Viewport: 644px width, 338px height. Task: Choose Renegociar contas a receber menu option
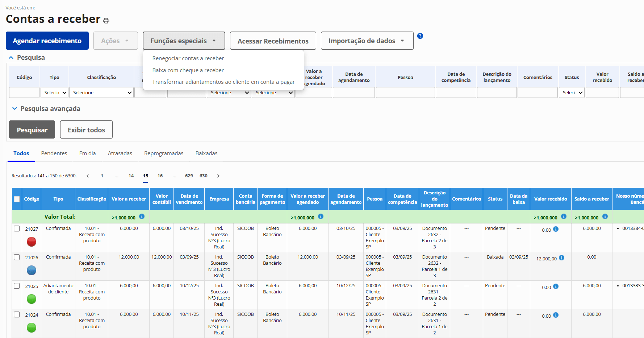pos(188,58)
